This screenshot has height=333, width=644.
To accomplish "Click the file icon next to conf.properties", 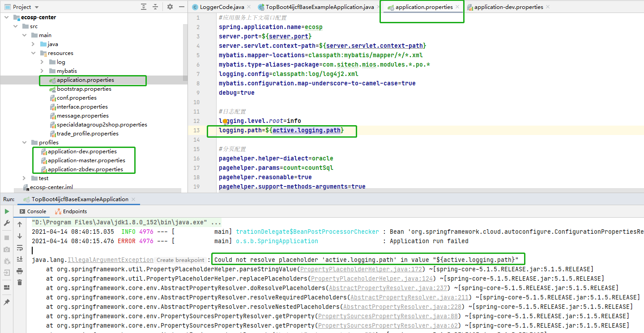I will [52, 98].
